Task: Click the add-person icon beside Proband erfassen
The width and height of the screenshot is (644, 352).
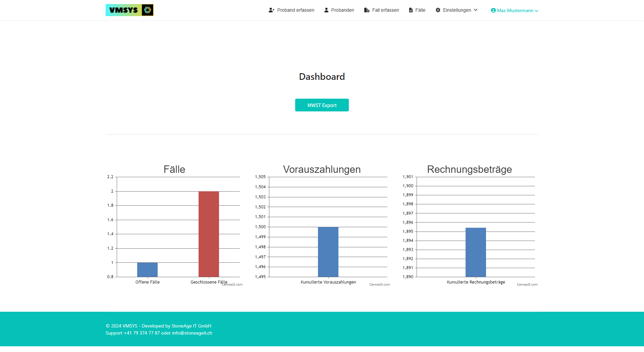Action: click(271, 10)
